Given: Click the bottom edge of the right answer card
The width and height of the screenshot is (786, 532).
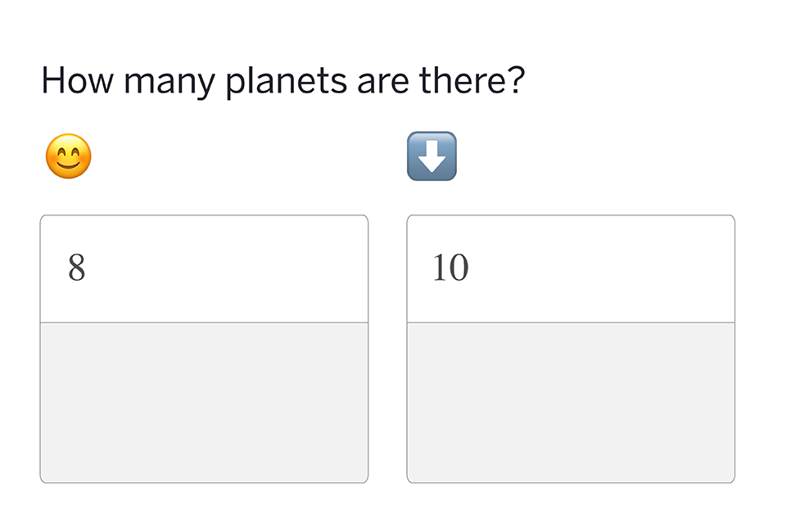Looking at the screenshot, I should (x=571, y=482).
